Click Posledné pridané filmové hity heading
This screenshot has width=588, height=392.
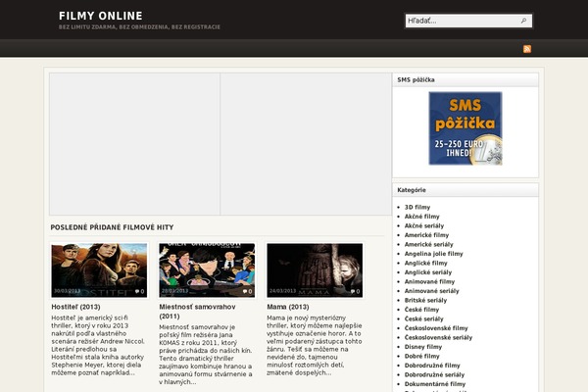[112, 227]
